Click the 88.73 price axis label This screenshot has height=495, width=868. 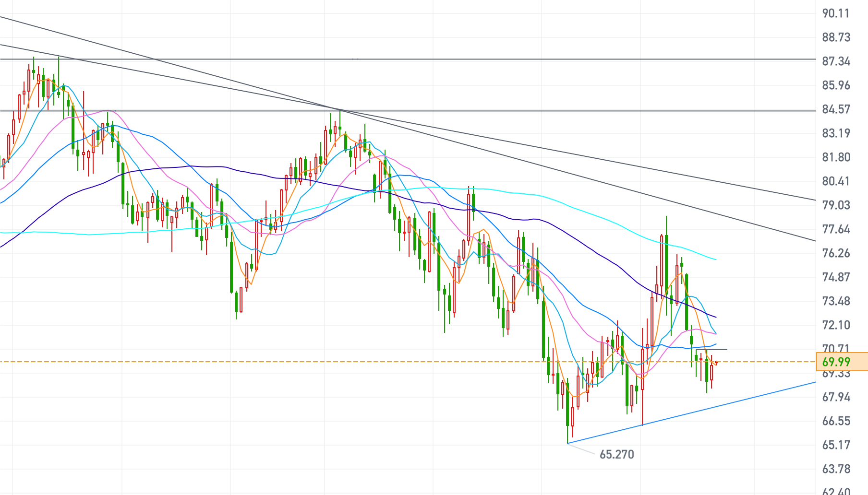coord(836,37)
